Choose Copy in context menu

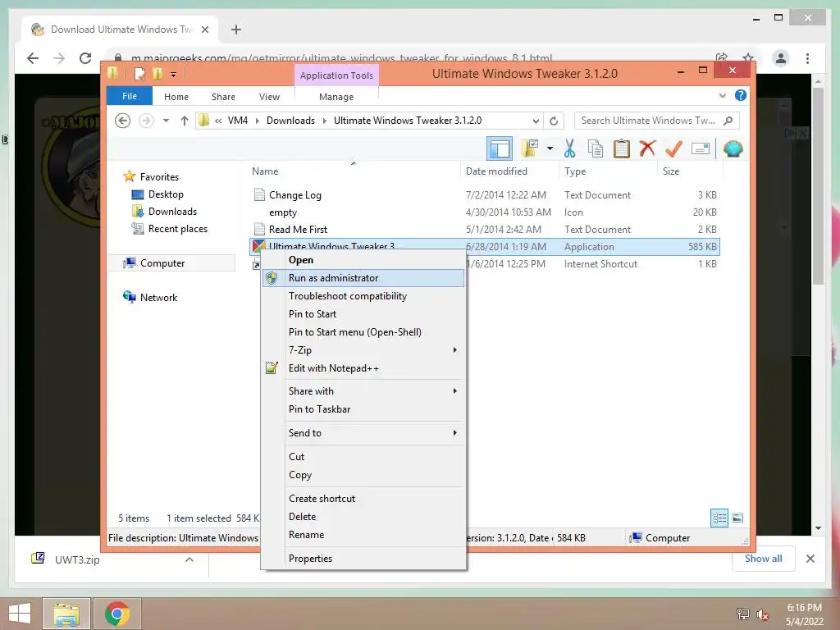pyautogui.click(x=363, y=475)
